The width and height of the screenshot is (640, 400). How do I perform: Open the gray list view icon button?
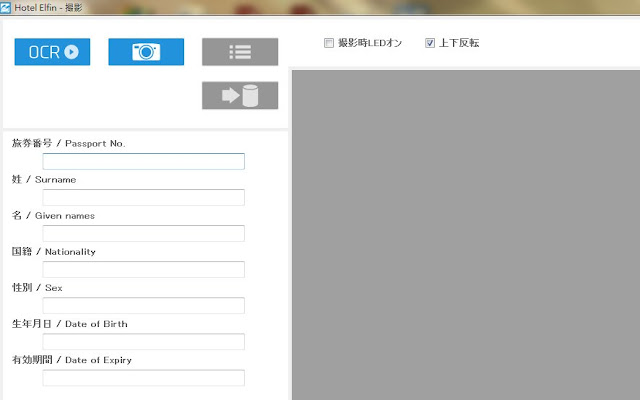click(240, 52)
